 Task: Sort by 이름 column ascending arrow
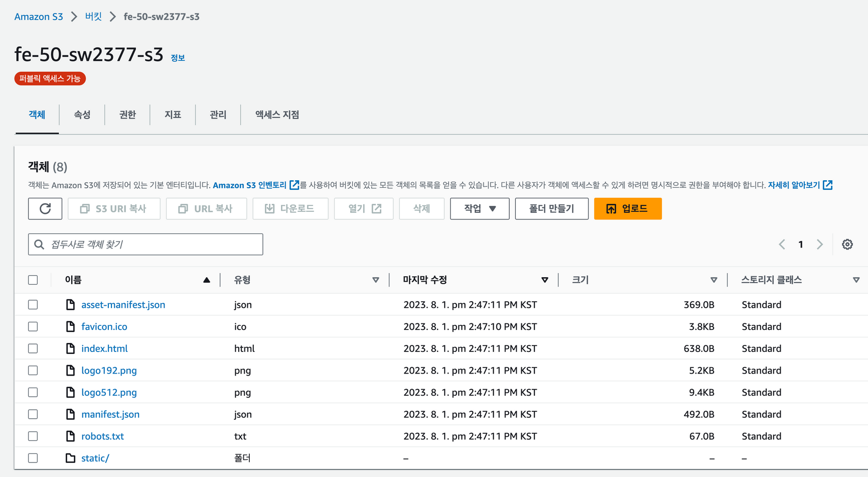207,280
